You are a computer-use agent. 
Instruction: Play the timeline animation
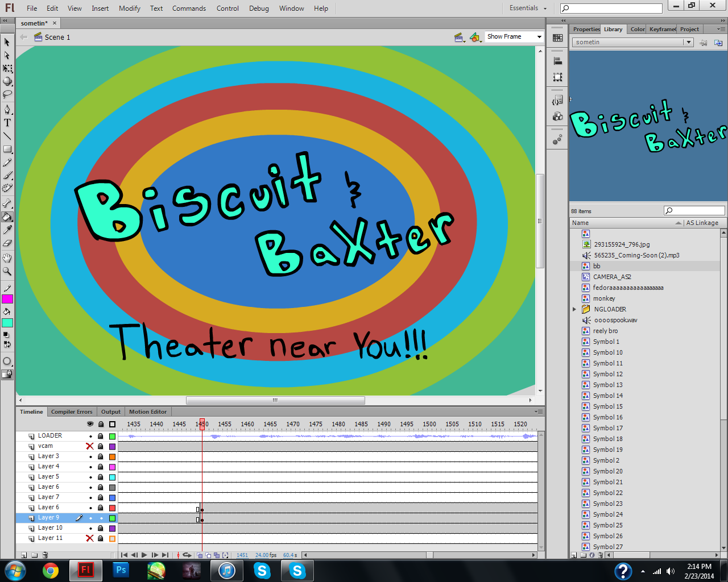click(x=144, y=555)
